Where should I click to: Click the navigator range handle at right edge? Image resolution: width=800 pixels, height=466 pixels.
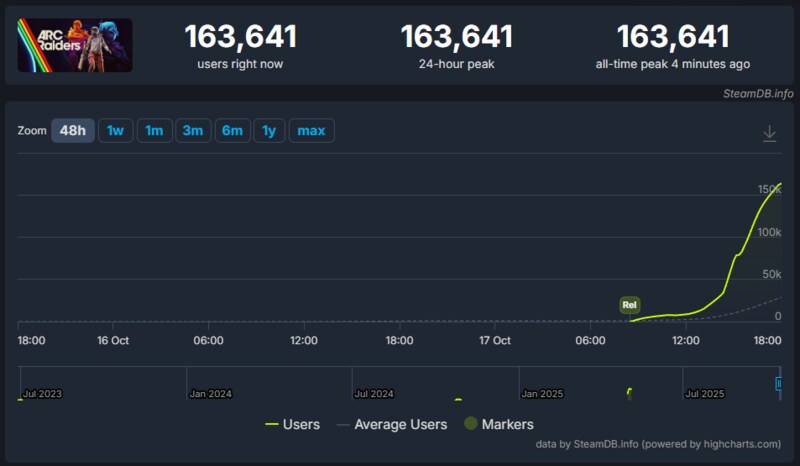point(779,383)
